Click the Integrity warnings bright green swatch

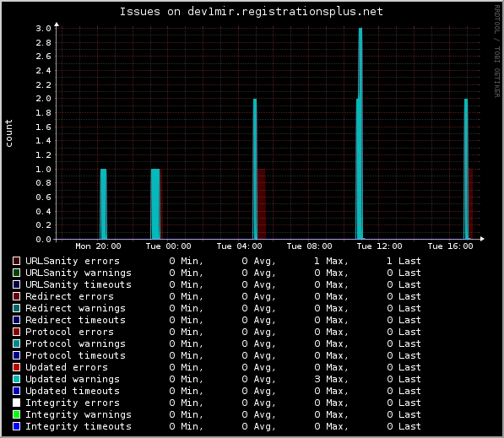pyautogui.click(x=16, y=414)
